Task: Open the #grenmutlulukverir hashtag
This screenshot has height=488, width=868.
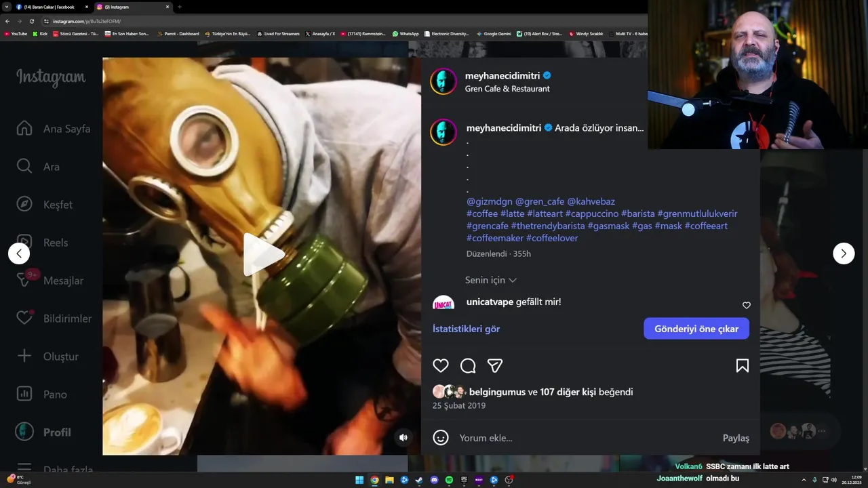Action: point(697,213)
